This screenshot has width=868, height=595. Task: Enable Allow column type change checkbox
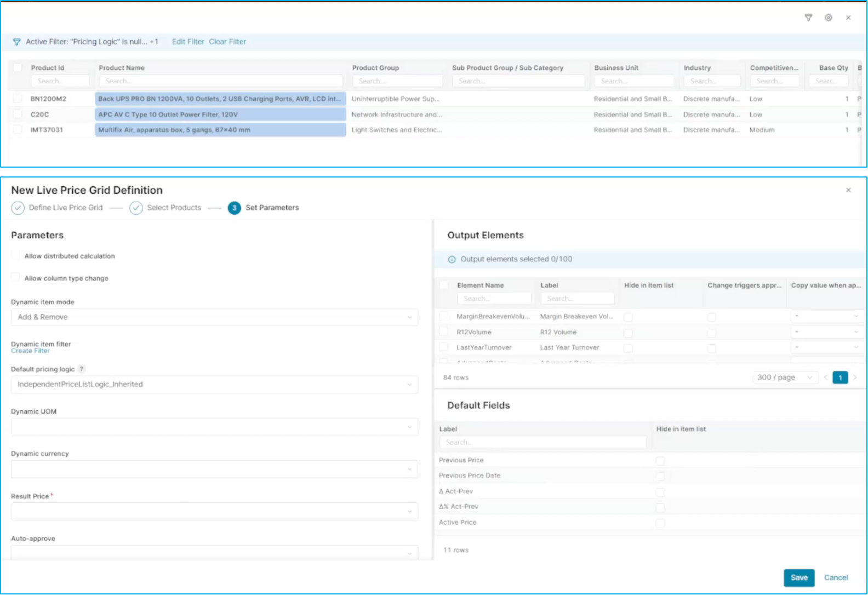(16, 277)
